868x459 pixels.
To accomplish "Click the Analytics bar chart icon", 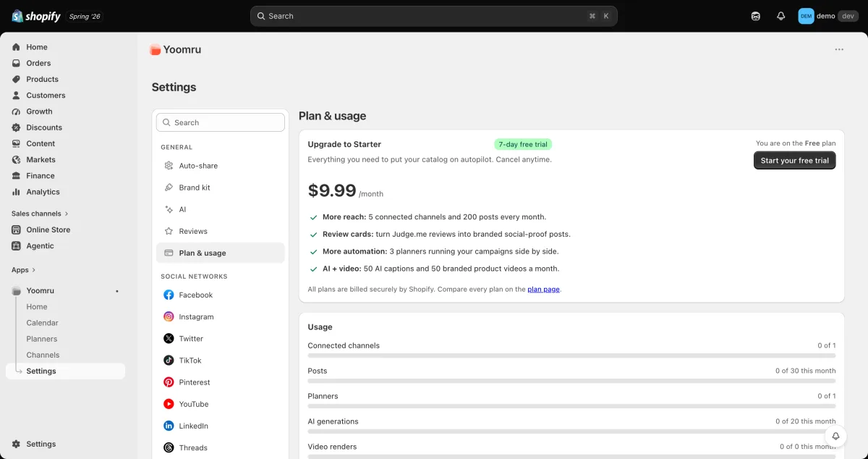I will tap(16, 192).
